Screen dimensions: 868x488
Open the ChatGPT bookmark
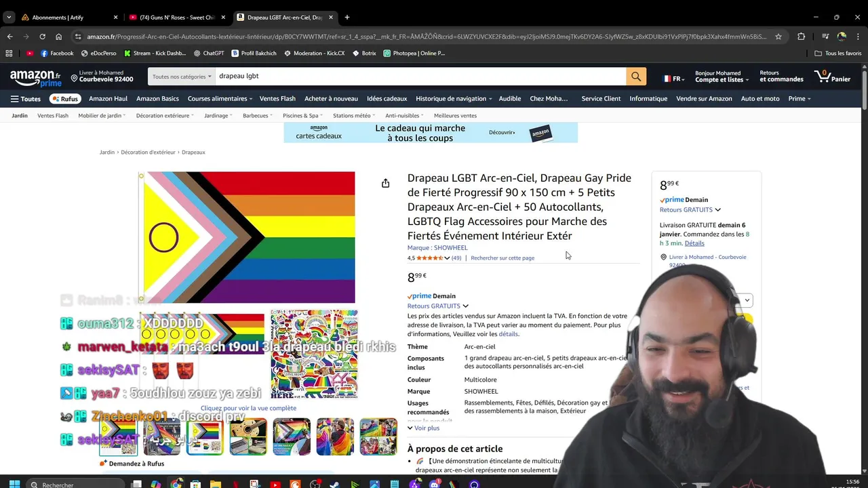coord(208,53)
